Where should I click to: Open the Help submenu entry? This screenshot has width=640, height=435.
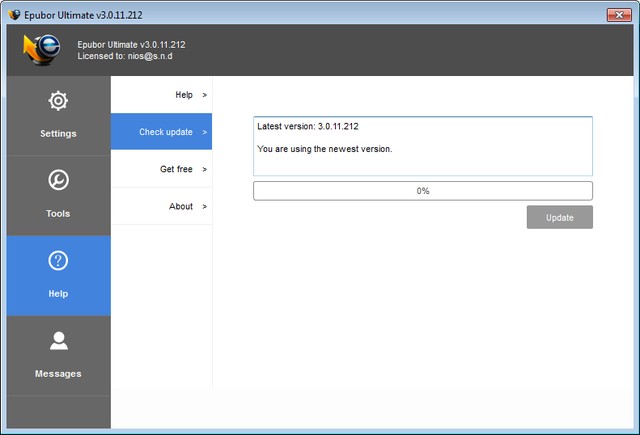tap(183, 95)
